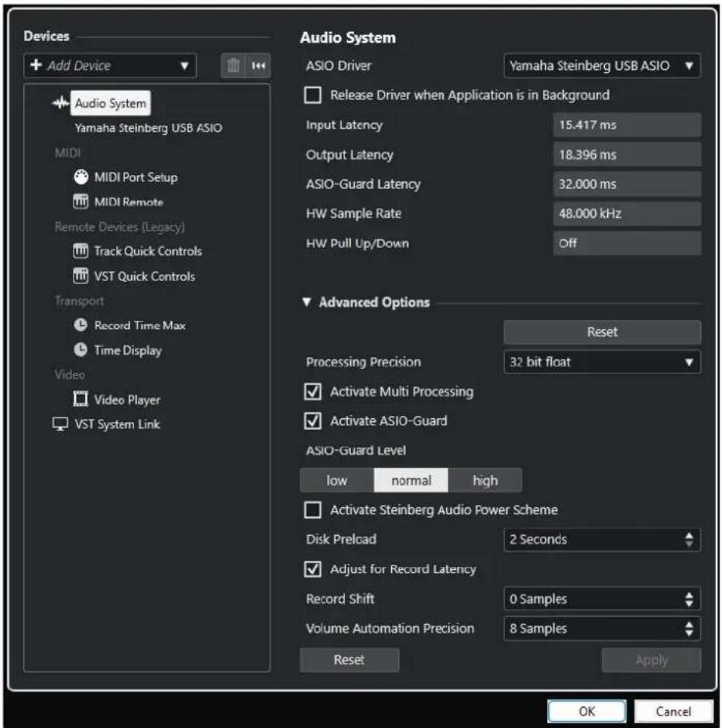722x728 pixels.
Task: Open Time Display settings
Action: [x=128, y=350]
